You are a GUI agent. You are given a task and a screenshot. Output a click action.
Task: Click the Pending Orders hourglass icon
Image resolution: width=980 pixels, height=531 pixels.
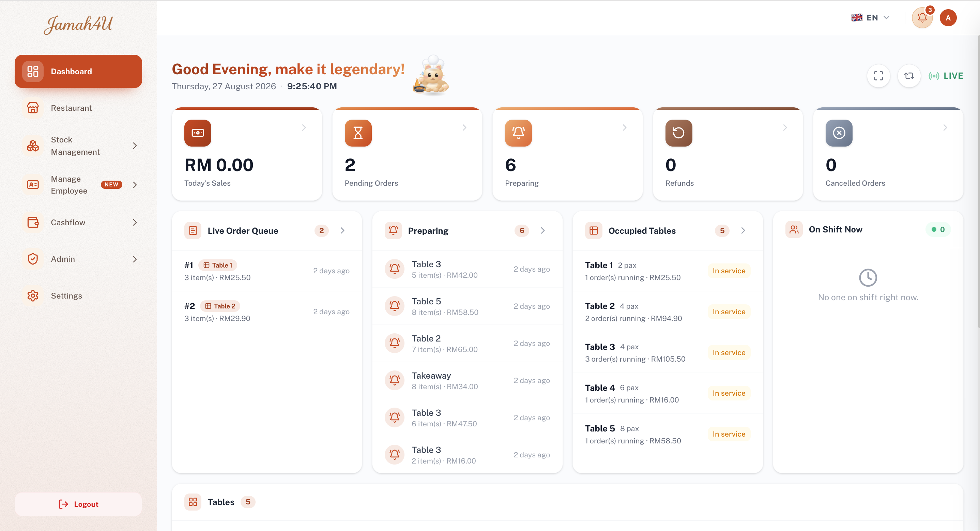pos(358,133)
